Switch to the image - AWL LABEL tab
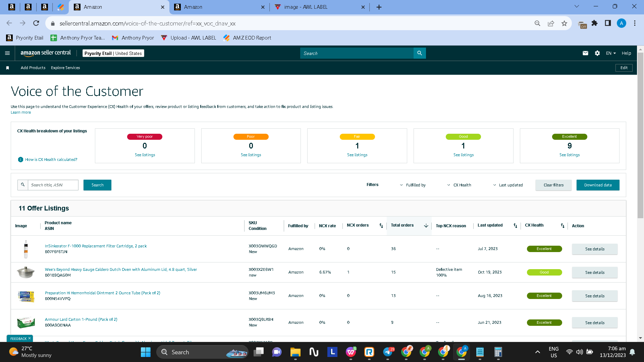 coord(320,7)
